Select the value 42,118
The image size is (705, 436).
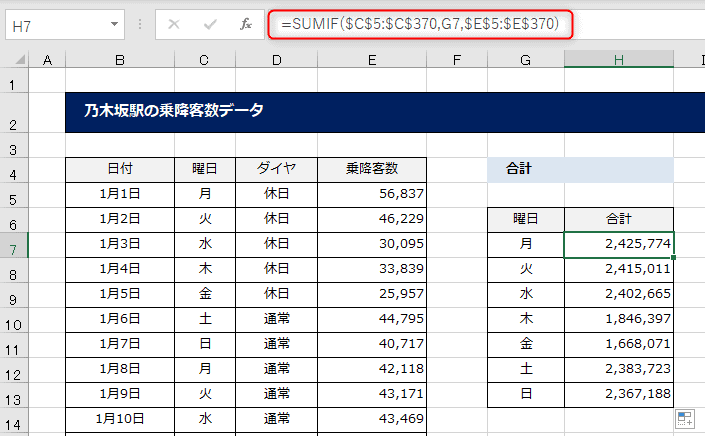coord(372,370)
